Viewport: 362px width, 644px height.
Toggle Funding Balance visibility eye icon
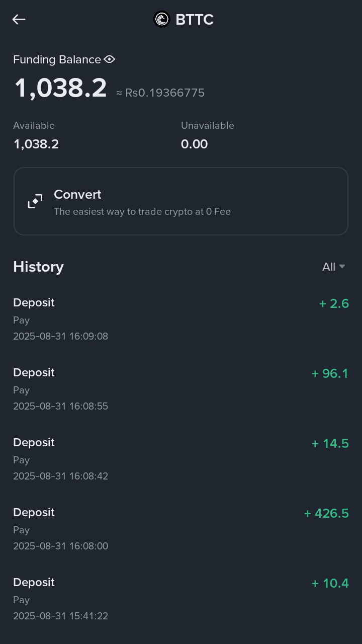point(110,59)
